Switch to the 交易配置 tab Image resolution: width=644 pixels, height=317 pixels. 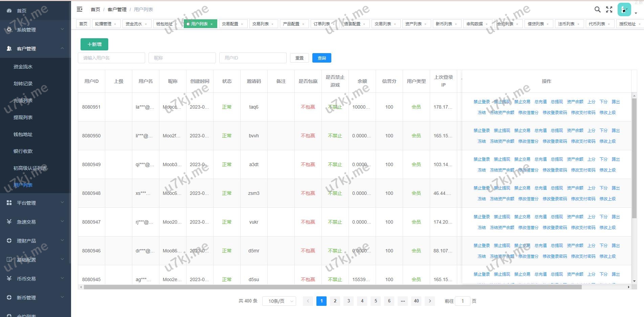click(230, 24)
